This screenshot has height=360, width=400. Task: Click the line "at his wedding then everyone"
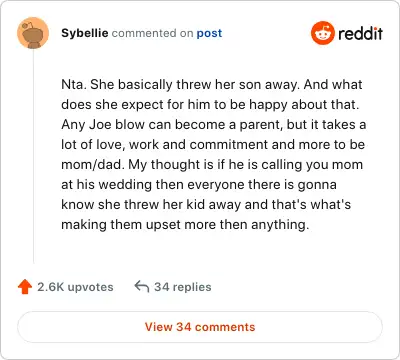(199, 185)
